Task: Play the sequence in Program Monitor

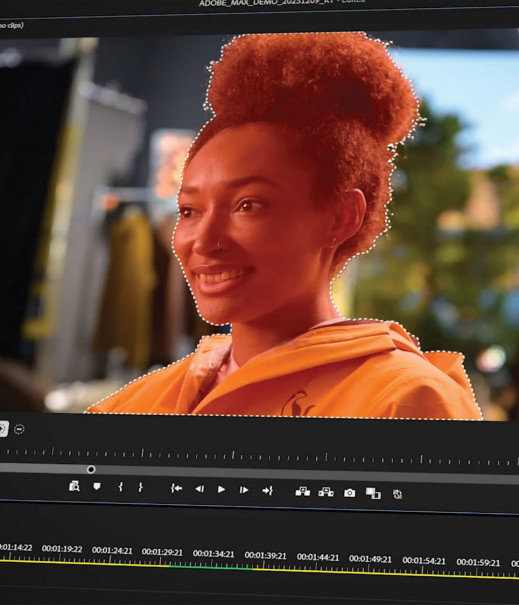Action: tap(221, 489)
